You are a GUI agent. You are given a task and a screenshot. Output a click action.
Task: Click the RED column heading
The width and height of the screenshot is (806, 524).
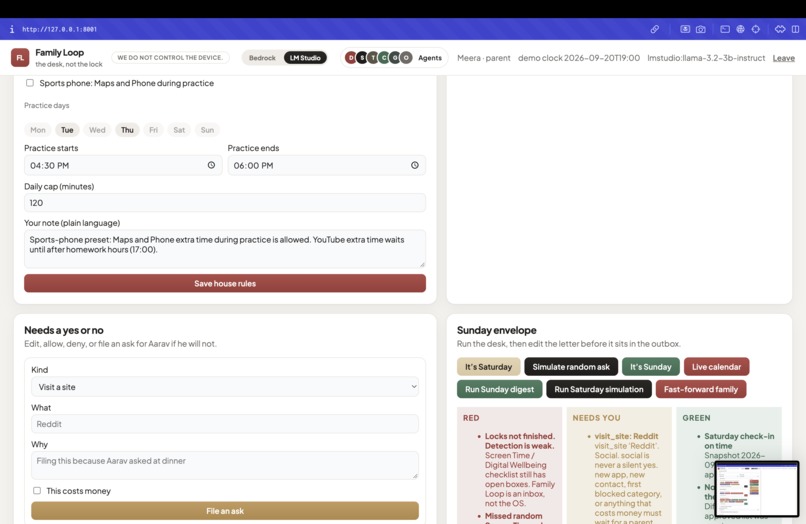tap(471, 418)
